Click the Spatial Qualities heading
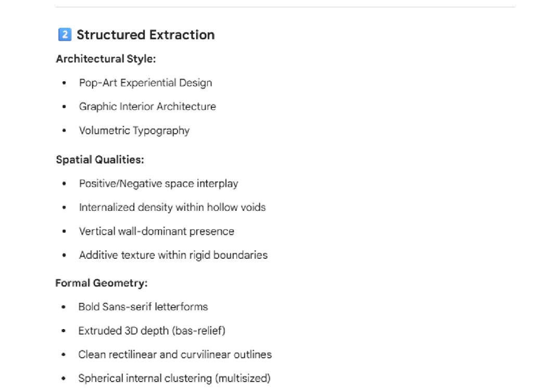Viewport: 533px width, 392px height. point(100,160)
